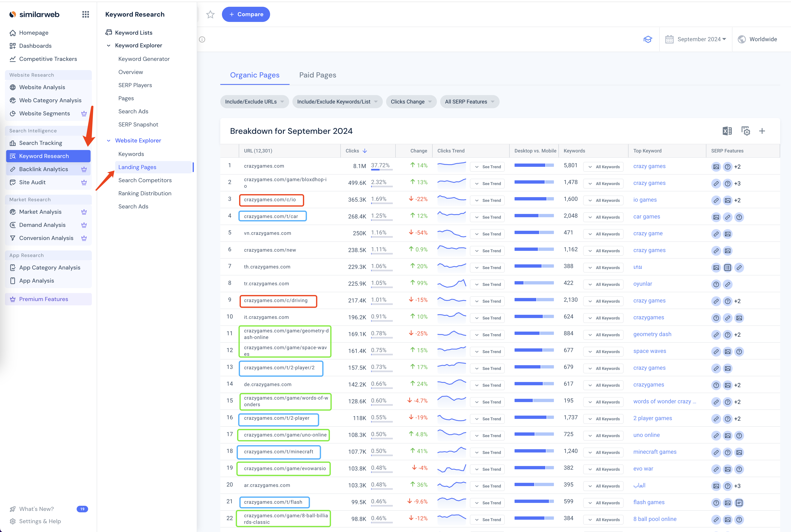
Task: Open Search Competitors in the sidebar
Action: point(145,180)
